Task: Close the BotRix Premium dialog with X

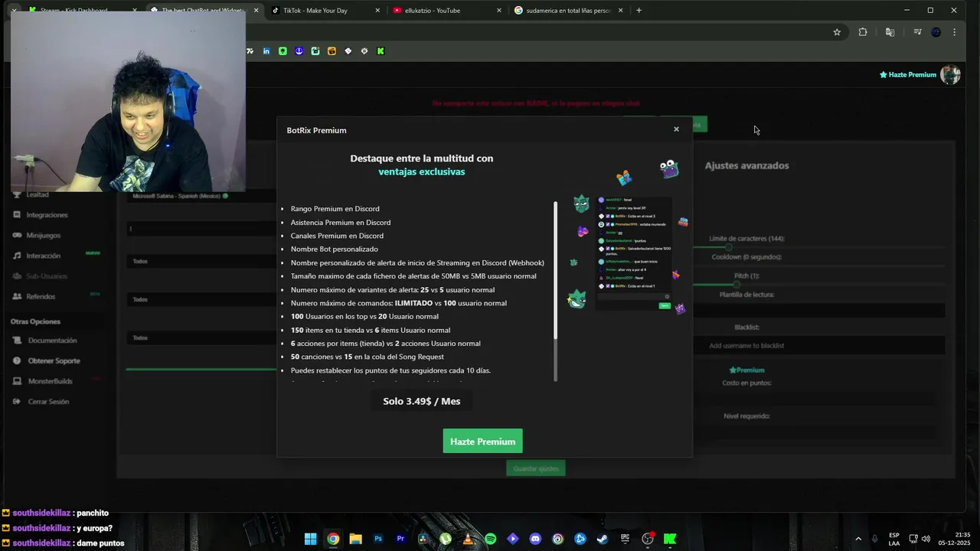Action: click(676, 129)
